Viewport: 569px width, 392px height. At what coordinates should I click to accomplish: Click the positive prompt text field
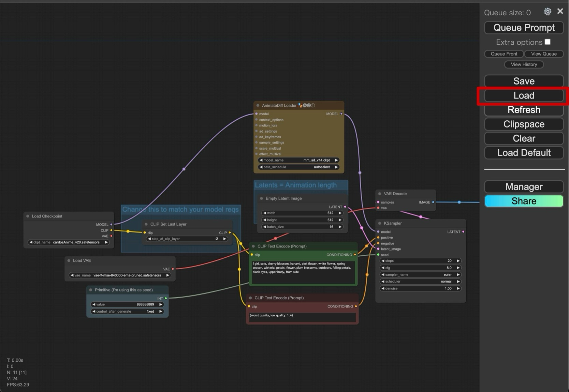pyautogui.click(x=303, y=272)
